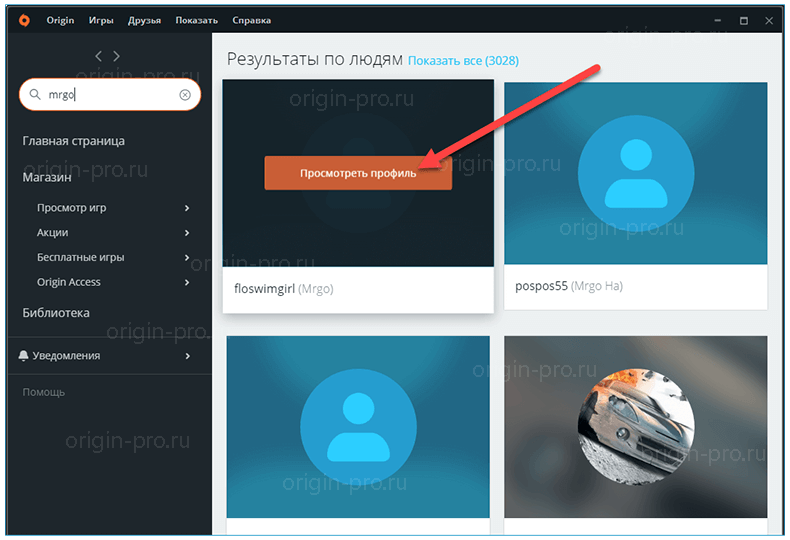Open the Библиотека section

click(x=56, y=312)
